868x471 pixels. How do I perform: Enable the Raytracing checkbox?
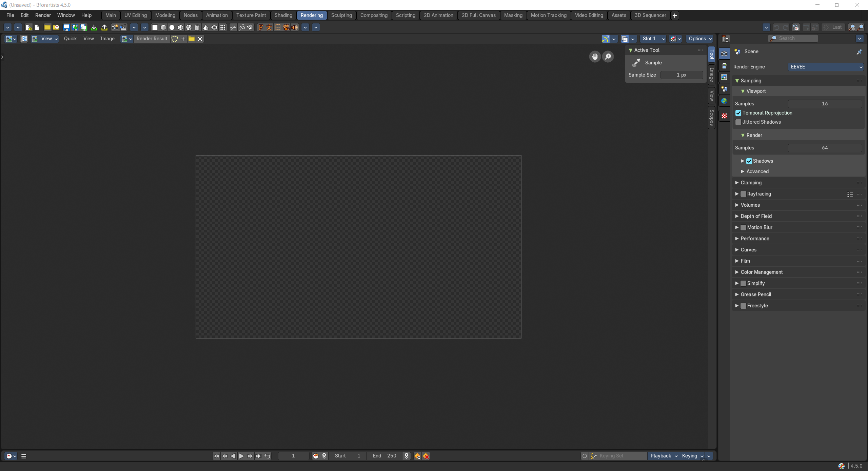pyautogui.click(x=744, y=194)
